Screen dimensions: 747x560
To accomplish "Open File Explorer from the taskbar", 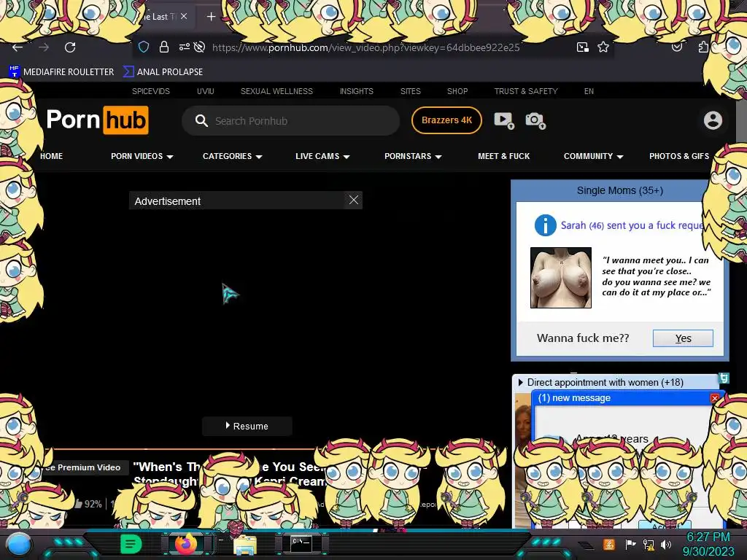I will pyautogui.click(x=245, y=545).
